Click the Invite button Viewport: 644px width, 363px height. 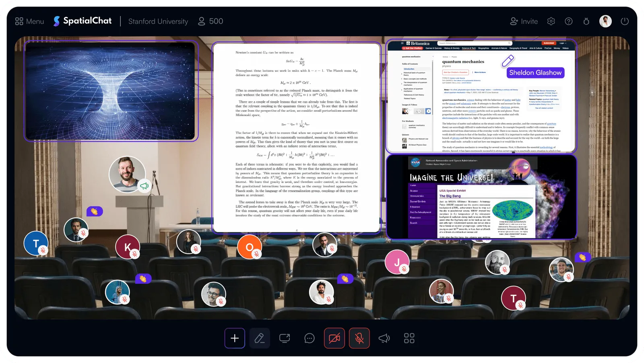point(524,21)
